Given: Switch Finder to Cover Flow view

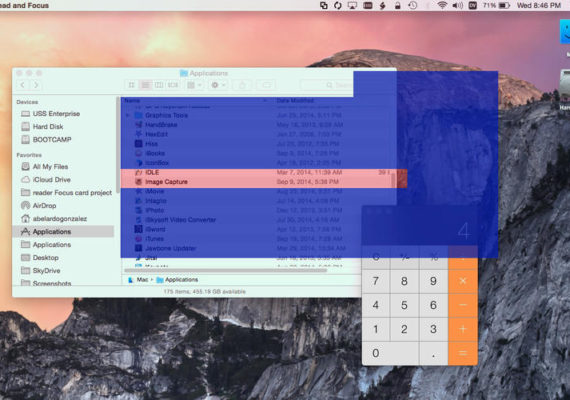Looking at the screenshot, I should click(173, 85).
